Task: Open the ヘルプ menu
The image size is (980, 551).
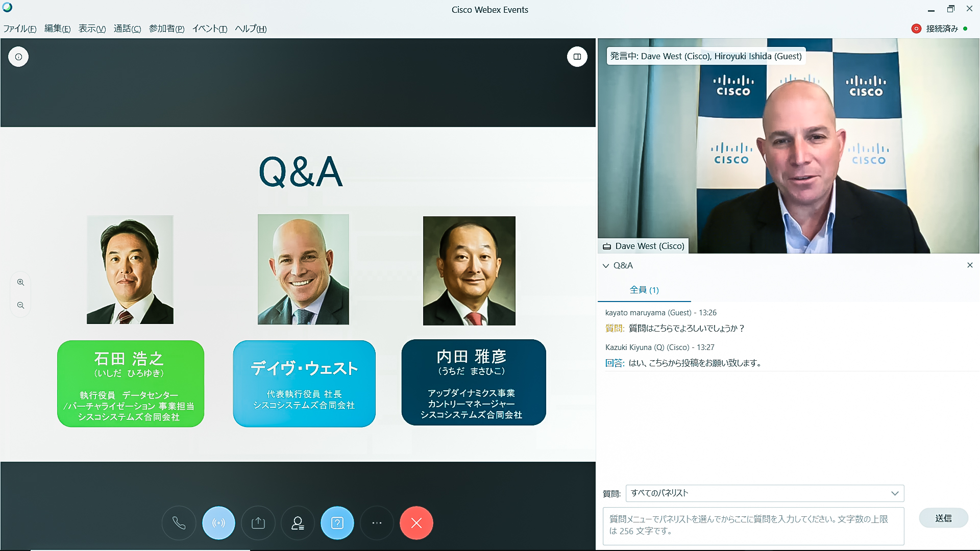Action: 251,29
